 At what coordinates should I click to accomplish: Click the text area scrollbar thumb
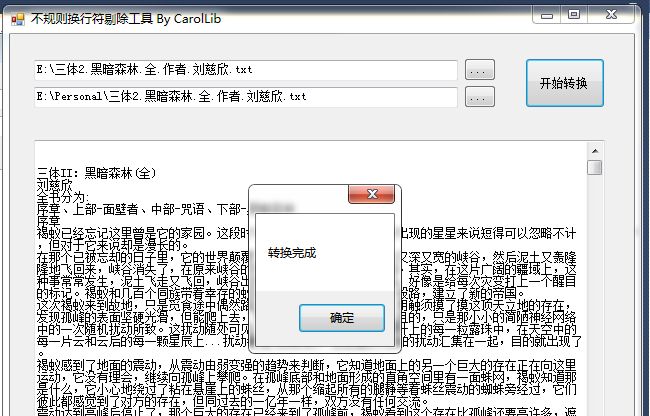(x=595, y=168)
